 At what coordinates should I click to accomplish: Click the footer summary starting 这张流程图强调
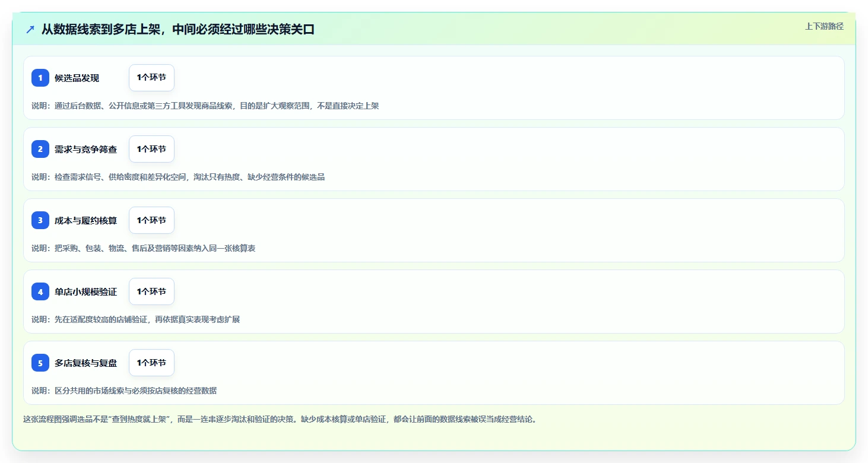(280, 419)
